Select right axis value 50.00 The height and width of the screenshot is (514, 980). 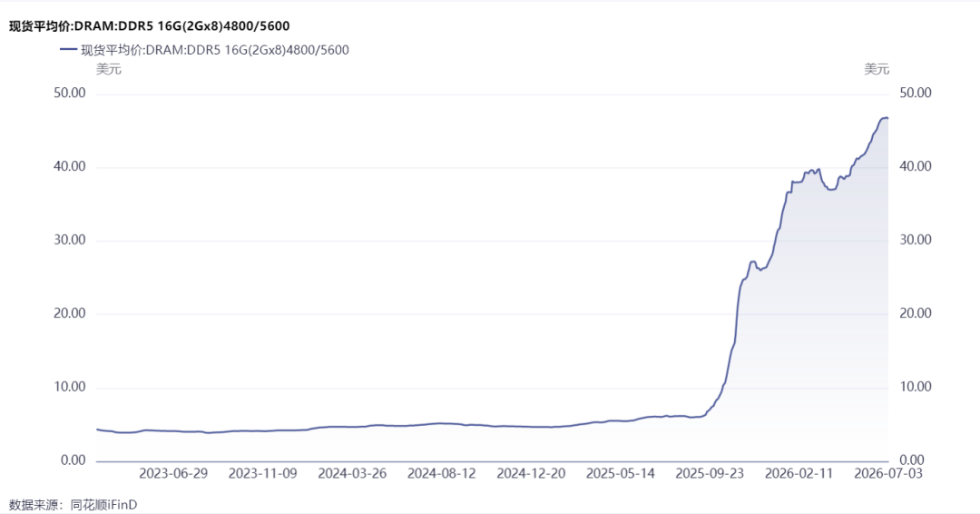click(915, 94)
